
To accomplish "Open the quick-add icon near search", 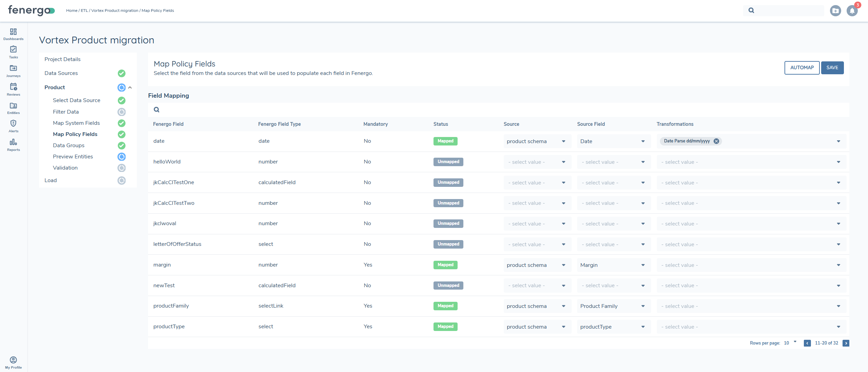I will (x=835, y=11).
